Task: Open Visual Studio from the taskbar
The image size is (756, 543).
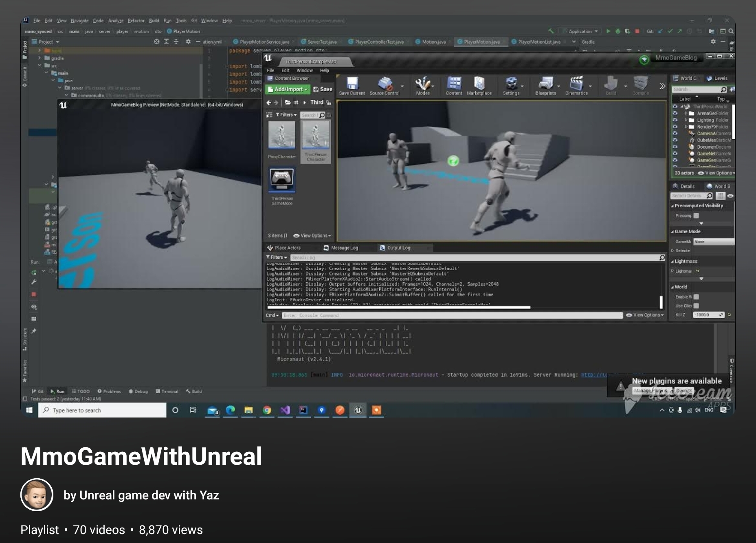Action: click(x=285, y=410)
